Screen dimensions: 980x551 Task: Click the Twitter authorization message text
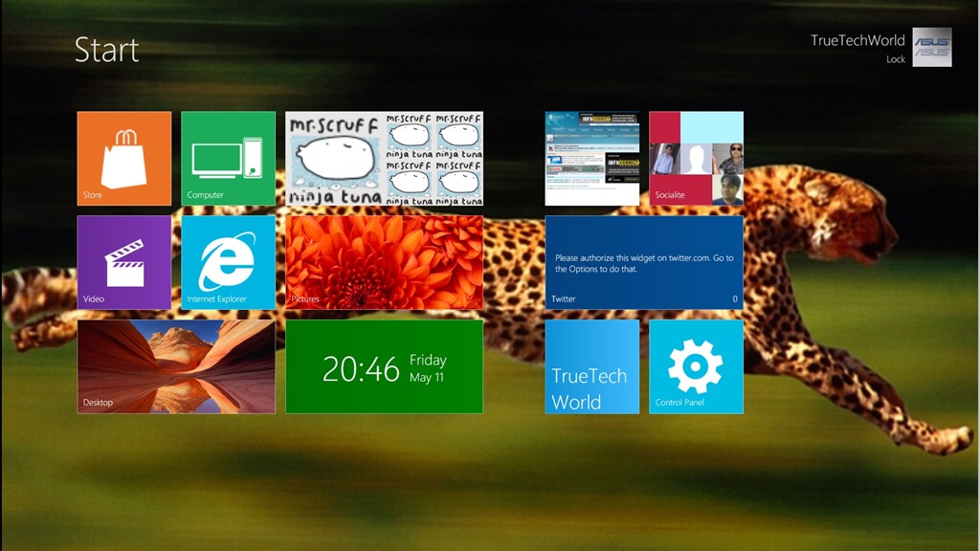tap(644, 263)
